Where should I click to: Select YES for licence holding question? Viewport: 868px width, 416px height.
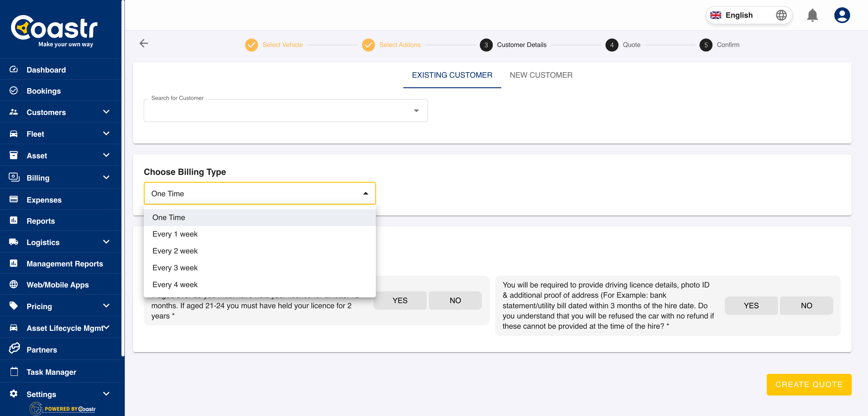click(x=400, y=300)
